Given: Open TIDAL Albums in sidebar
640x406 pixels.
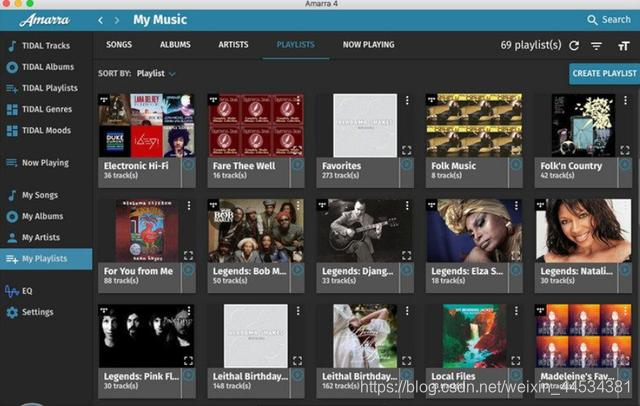Looking at the screenshot, I should (x=41, y=67).
